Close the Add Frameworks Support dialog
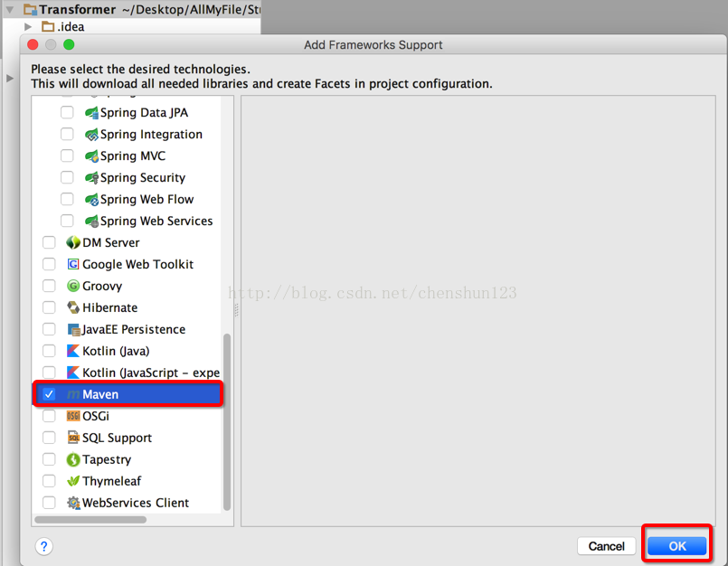 pos(33,44)
